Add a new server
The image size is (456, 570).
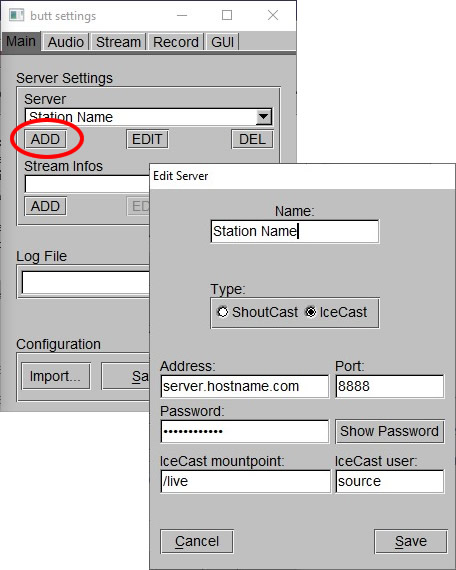[45, 139]
